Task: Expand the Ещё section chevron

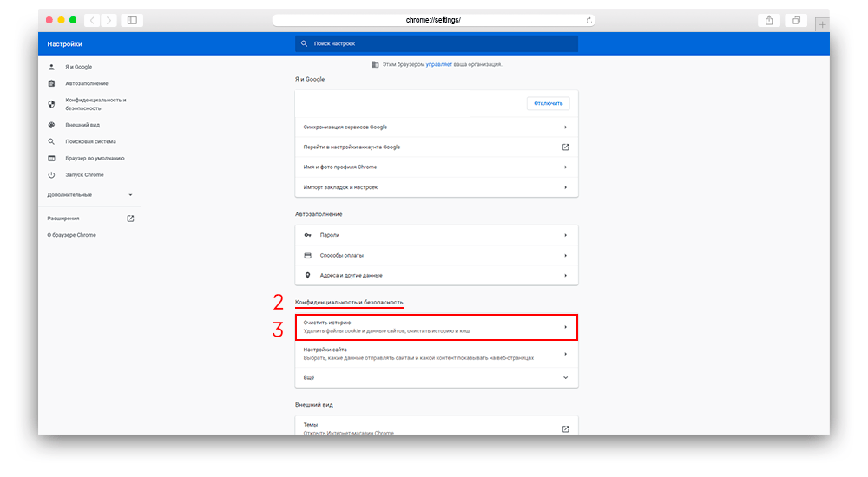Action: 565,378
